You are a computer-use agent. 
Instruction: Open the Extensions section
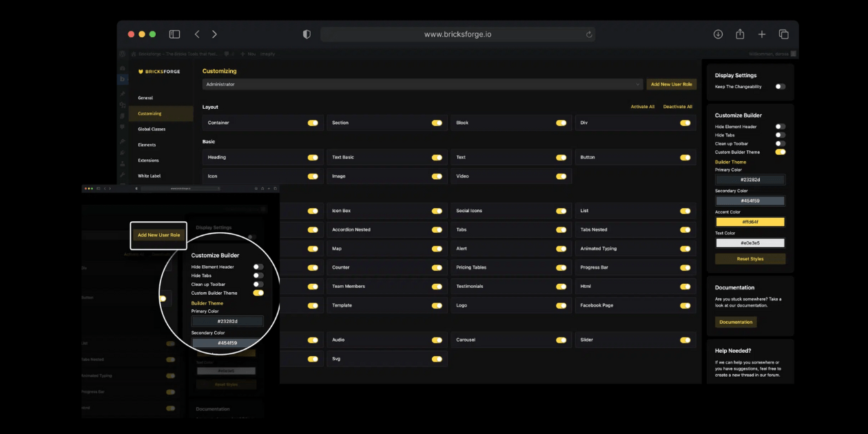pyautogui.click(x=149, y=160)
